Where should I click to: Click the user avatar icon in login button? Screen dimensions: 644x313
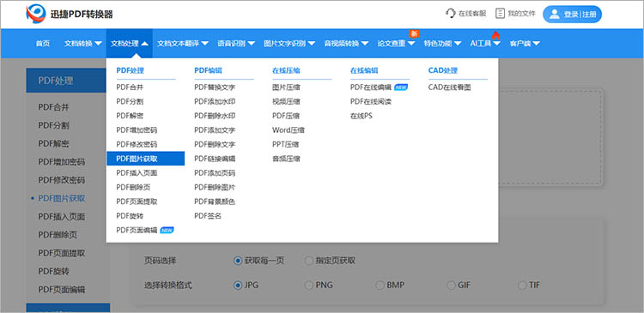coord(555,15)
